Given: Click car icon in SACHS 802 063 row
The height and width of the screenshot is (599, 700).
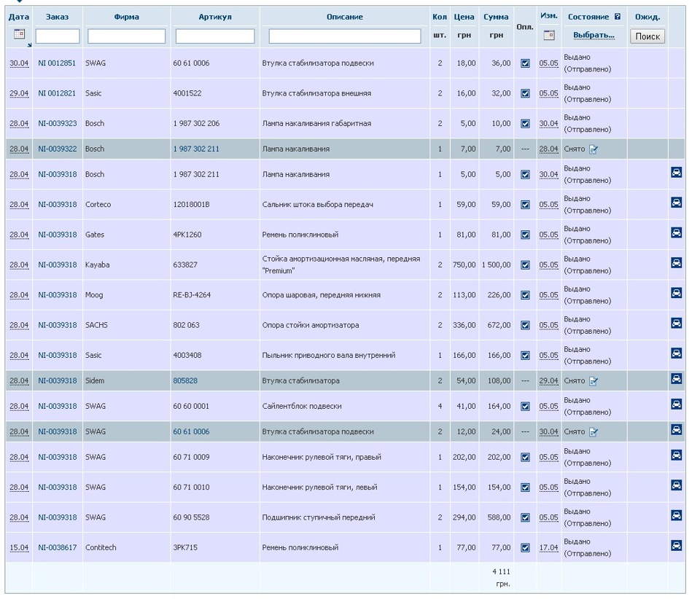Looking at the screenshot, I should [x=677, y=323].
